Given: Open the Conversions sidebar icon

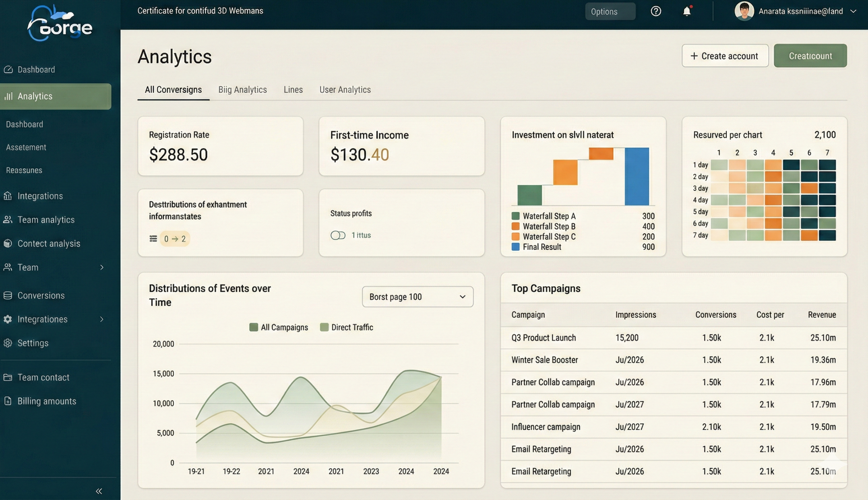Looking at the screenshot, I should click(x=8, y=295).
